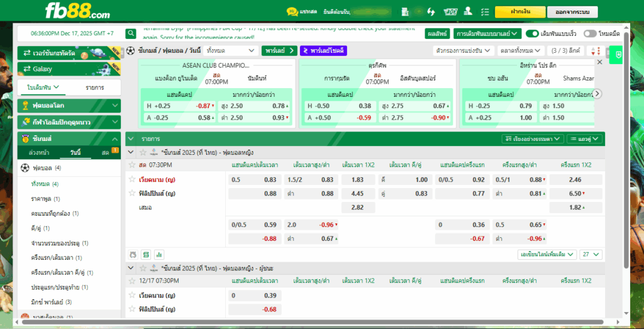Open the statement calculator icon in header
Viewport: 644px width, 329px height.
[x=405, y=12]
